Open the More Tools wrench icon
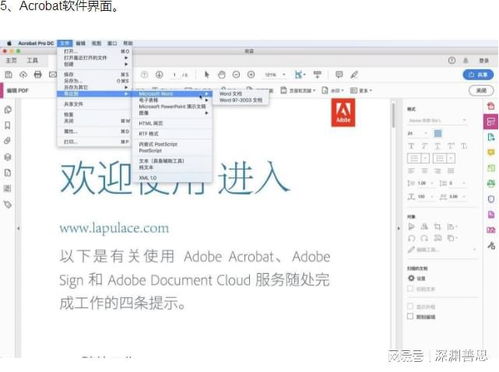The image size is (499, 372). (x=491, y=246)
